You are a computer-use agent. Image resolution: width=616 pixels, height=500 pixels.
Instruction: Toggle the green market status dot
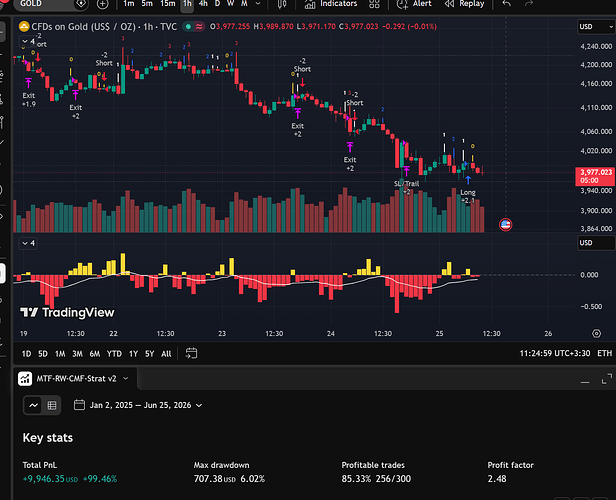[x=188, y=27]
